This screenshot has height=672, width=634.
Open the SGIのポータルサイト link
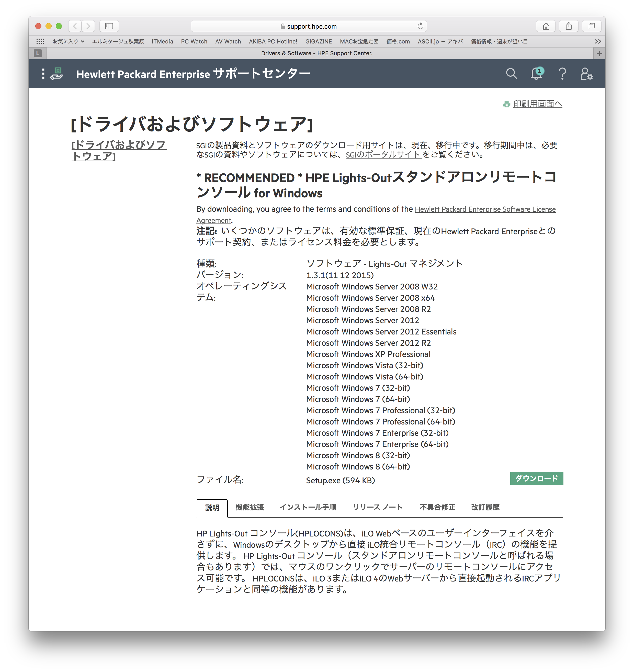coord(383,155)
